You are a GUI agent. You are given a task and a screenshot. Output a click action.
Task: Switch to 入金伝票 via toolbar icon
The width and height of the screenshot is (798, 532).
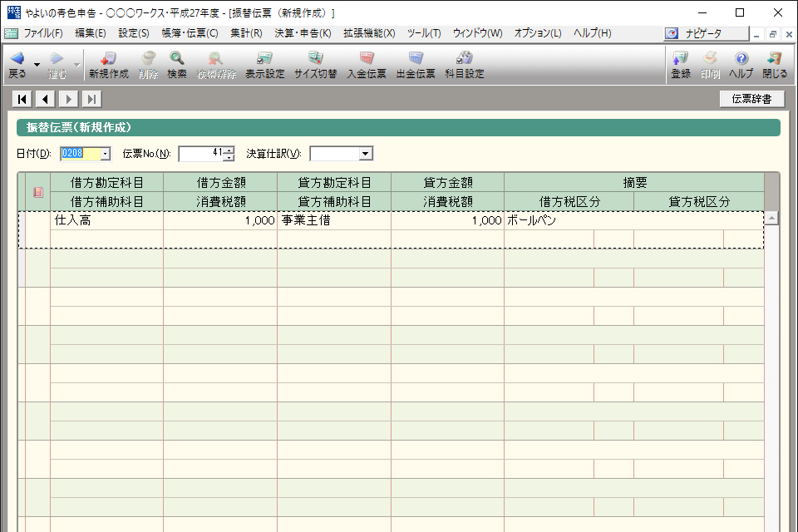[x=367, y=58]
